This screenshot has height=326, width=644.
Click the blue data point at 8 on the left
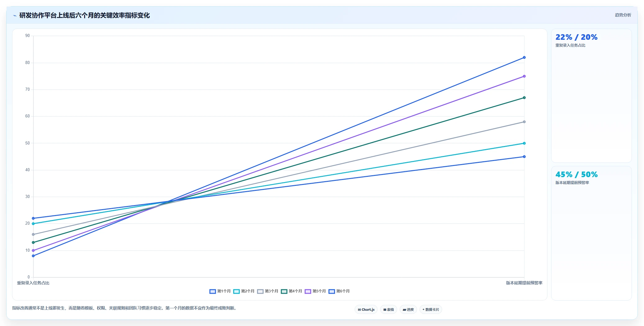[33, 256]
